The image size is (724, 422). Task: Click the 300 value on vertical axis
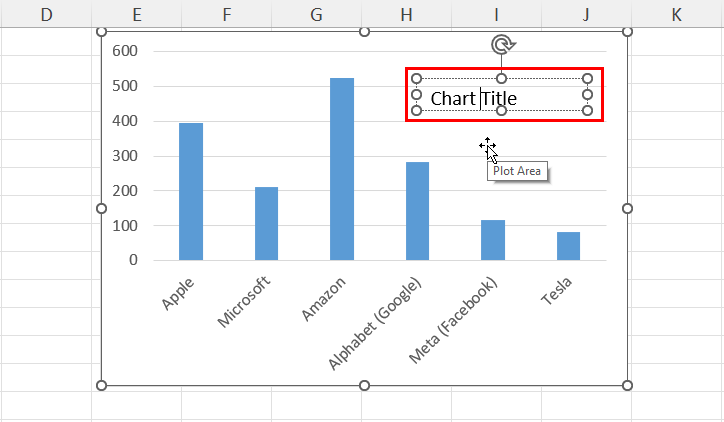[x=125, y=156]
